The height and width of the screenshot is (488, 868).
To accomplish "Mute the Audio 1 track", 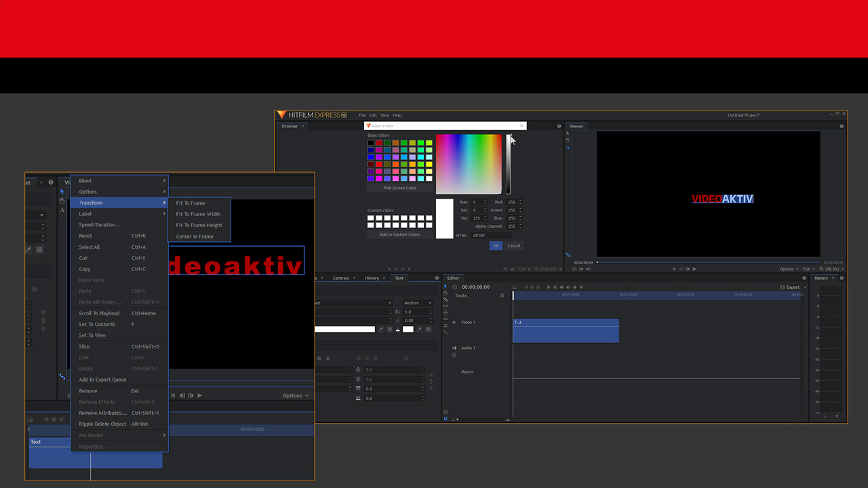I will coord(454,348).
